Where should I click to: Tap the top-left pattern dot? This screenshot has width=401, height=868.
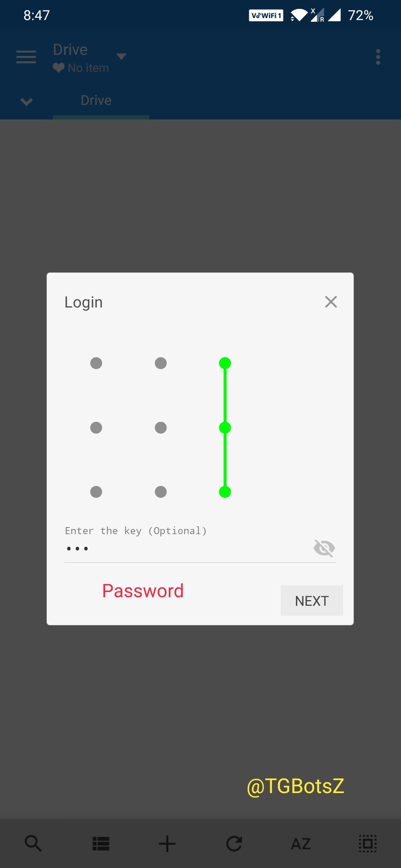tap(96, 363)
